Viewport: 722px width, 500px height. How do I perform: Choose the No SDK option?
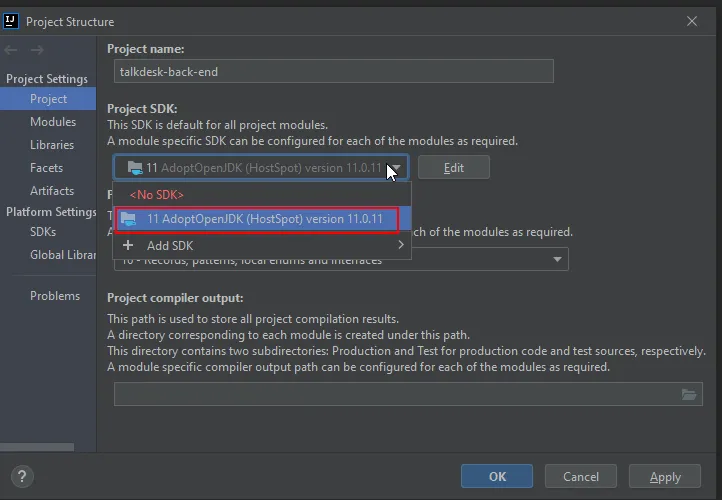pyautogui.click(x=262, y=195)
